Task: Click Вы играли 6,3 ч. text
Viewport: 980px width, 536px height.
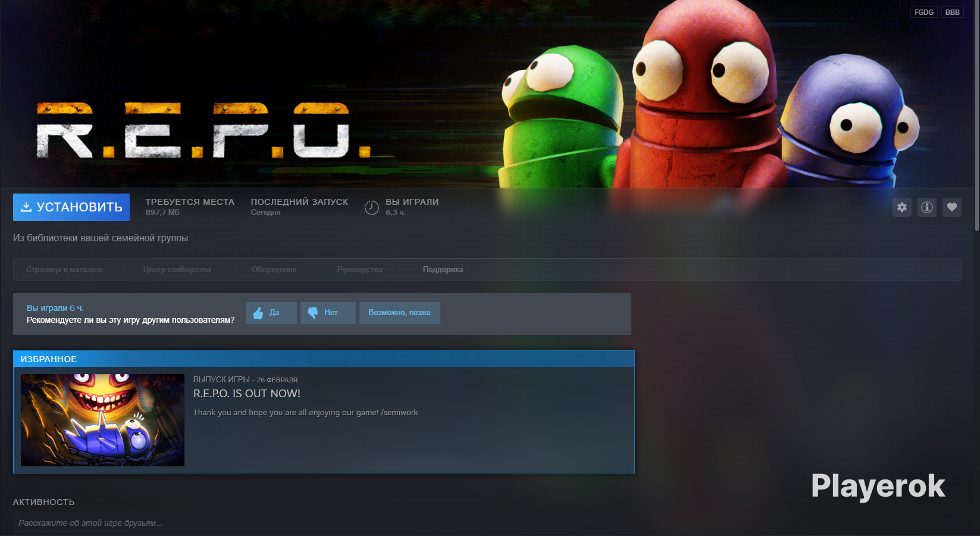Action: click(x=412, y=207)
